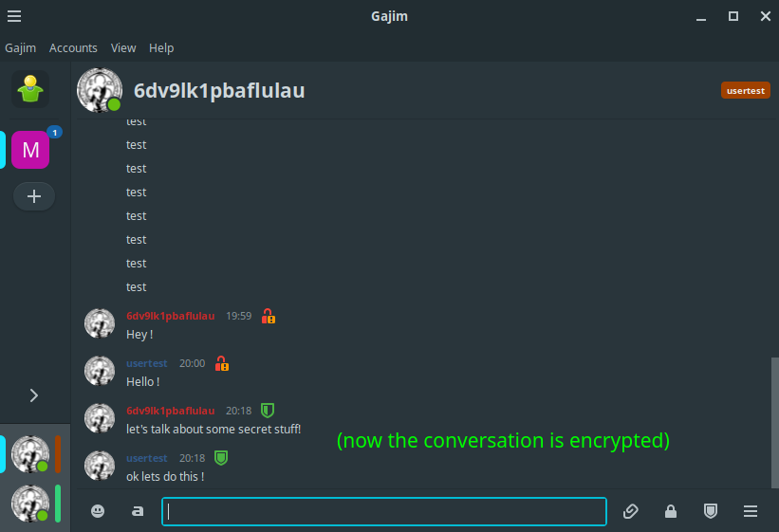Viewport: 779px width, 532px height.
Task: Open the hamburger menu in title bar
Action: pos(14,16)
